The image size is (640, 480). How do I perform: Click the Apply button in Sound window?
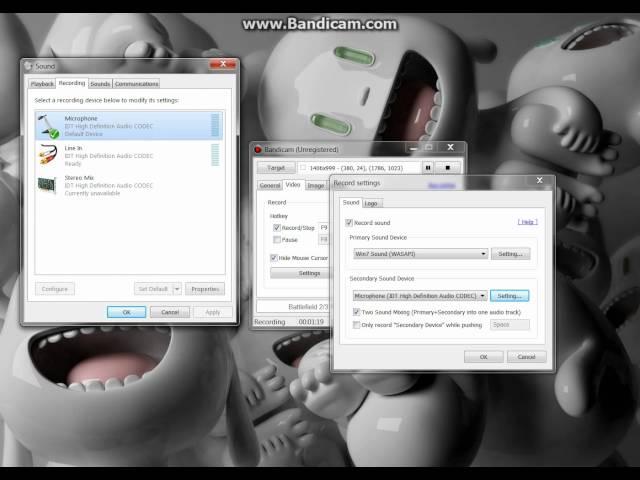(213, 312)
